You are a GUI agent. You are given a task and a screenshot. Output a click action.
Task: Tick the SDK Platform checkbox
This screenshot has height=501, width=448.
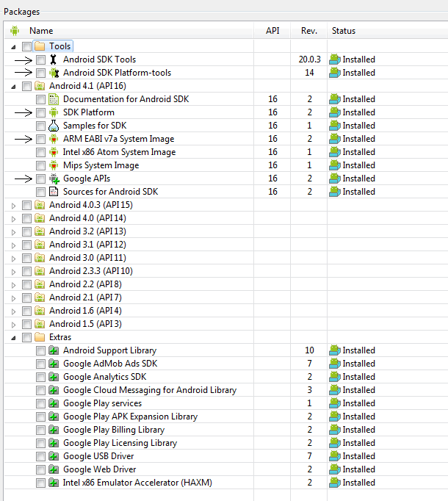[40, 112]
